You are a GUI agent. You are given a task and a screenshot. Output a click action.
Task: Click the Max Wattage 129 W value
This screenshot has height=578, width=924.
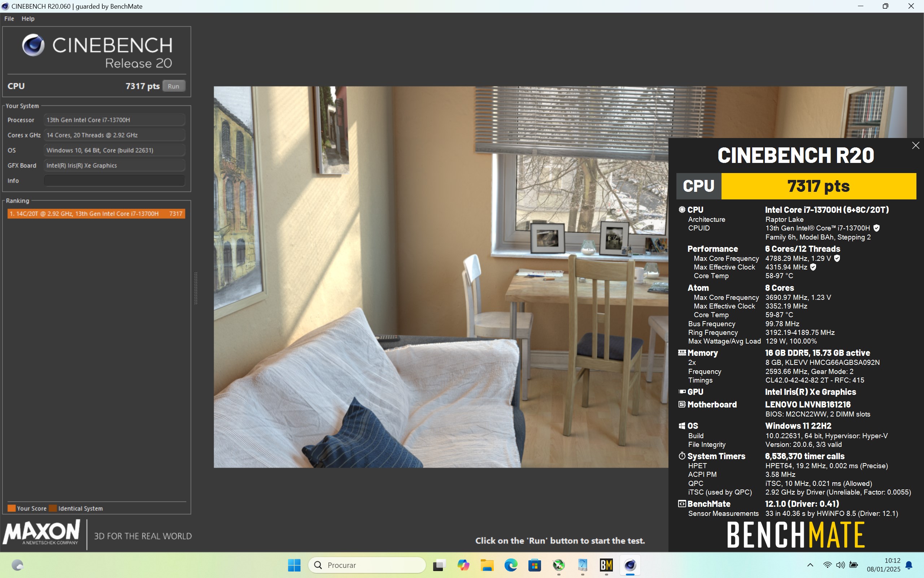pos(791,341)
